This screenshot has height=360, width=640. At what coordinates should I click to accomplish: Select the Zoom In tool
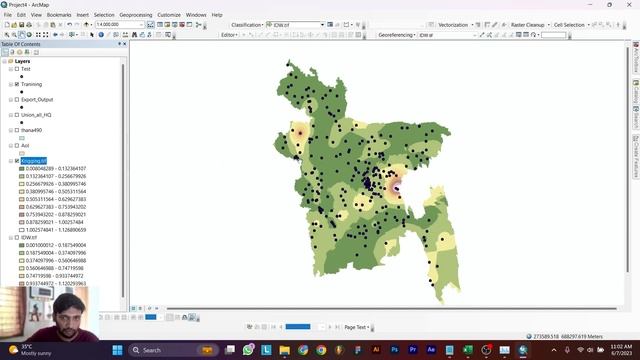pyautogui.click(x=7, y=35)
